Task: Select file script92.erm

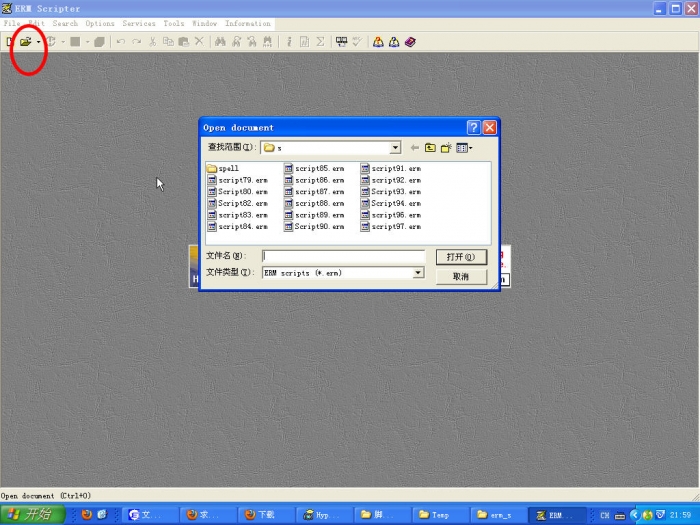Action: [391, 180]
